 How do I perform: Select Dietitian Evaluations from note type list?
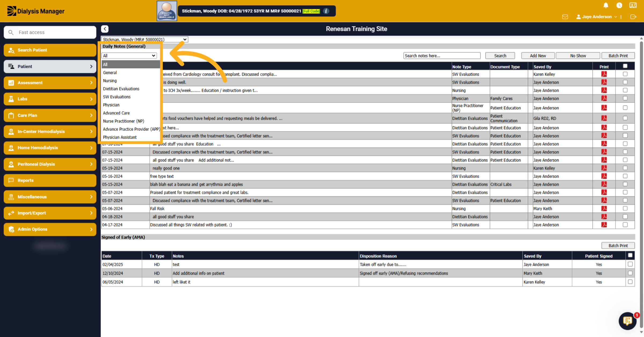tap(131, 89)
